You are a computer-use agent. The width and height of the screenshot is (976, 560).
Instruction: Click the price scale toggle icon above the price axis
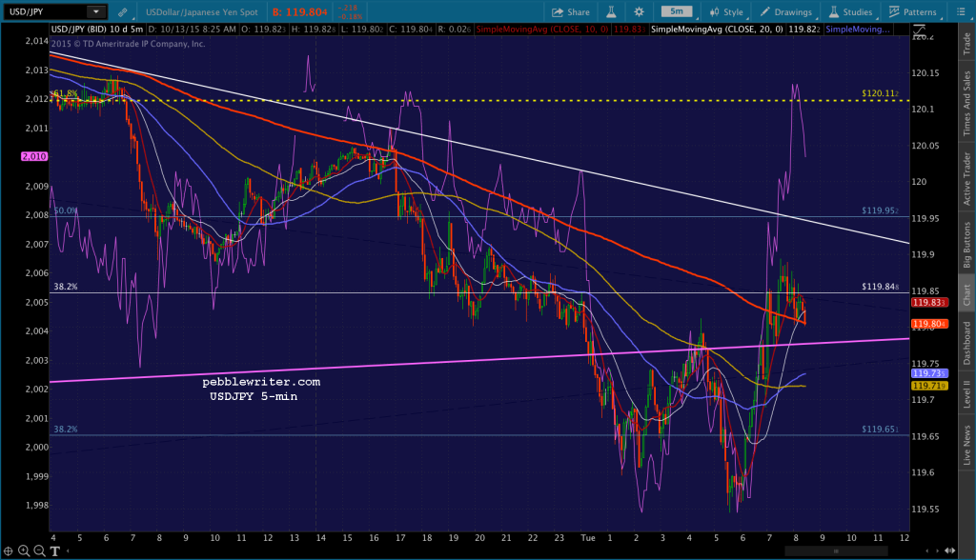coord(919,30)
